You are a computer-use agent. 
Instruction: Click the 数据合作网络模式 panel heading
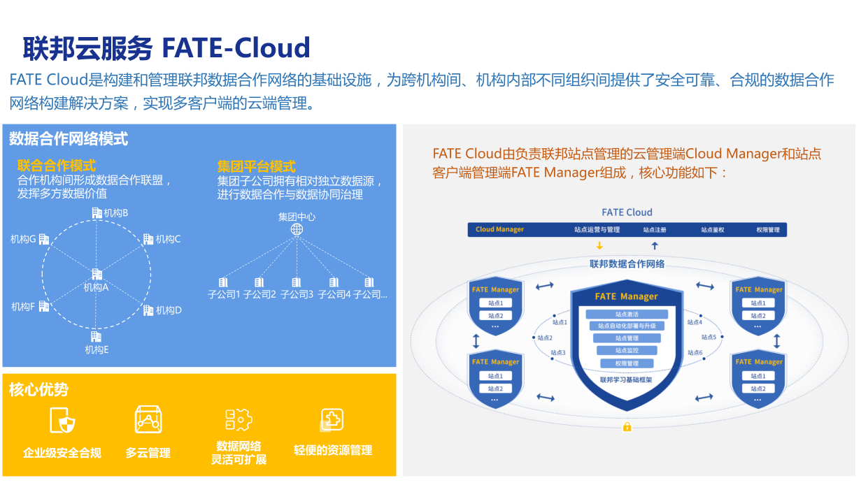69,139
